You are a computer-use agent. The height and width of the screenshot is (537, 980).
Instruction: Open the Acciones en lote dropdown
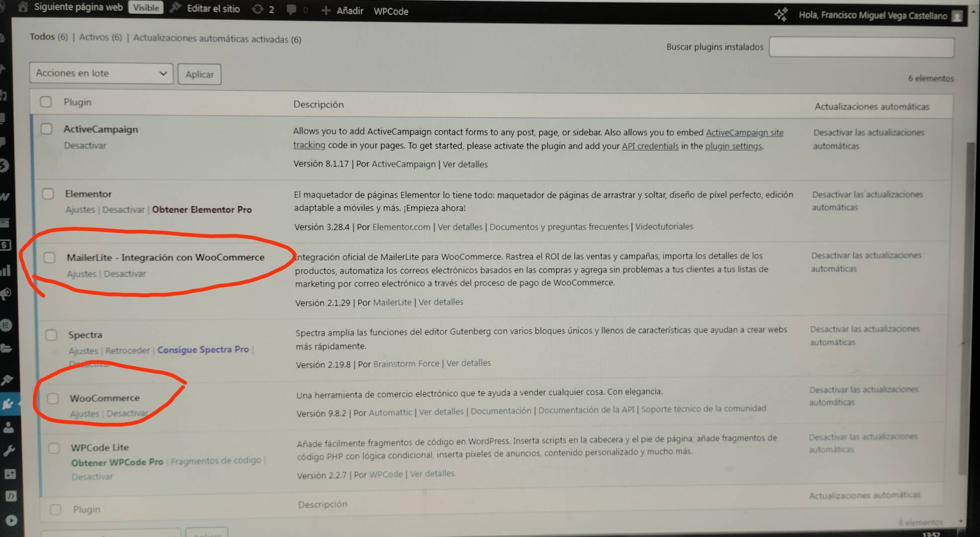pyautogui.click(x=101, y=73)
